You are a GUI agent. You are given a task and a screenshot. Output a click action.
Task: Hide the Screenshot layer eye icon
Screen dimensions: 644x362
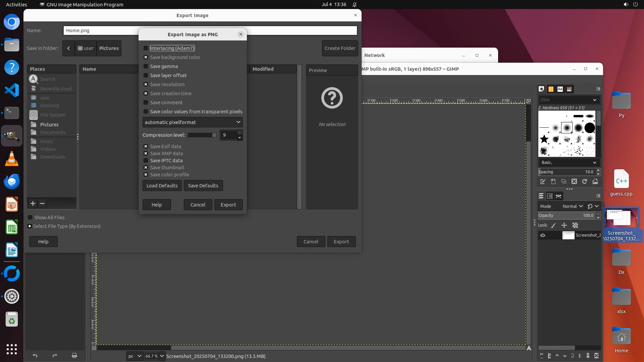point(543,235)
